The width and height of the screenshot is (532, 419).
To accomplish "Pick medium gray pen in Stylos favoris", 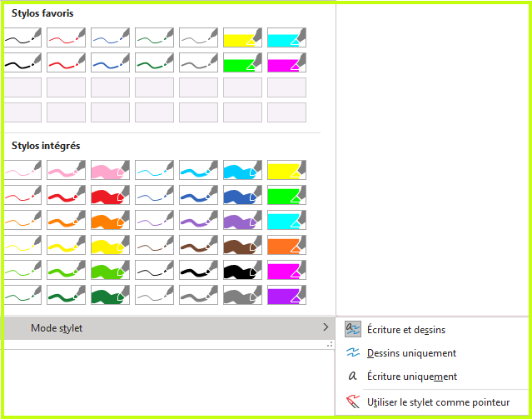I will coord(198,62).
